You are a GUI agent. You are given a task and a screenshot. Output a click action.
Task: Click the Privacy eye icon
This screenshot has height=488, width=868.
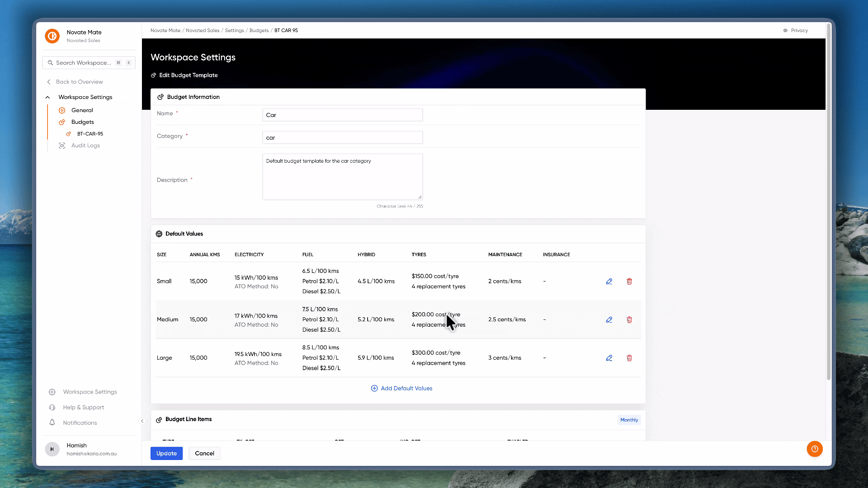click(785, 31)
